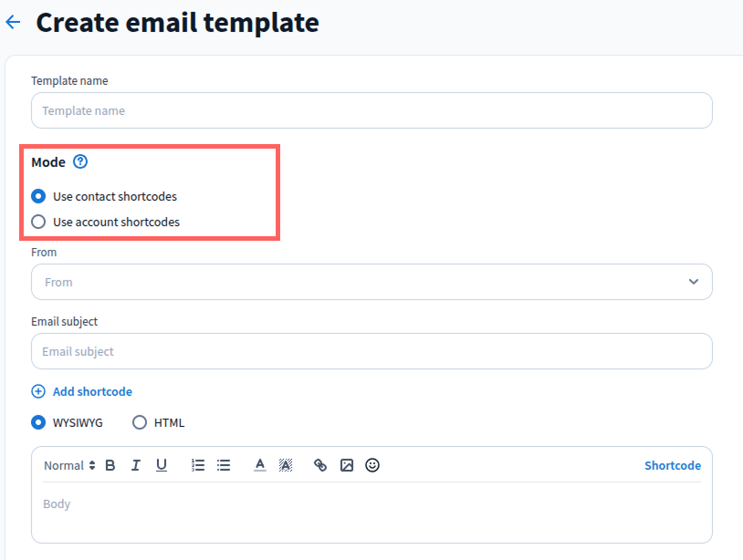743x560 pixels.
Task: Insert a hyperlink into the body
Action: click(x=320, y=465)
